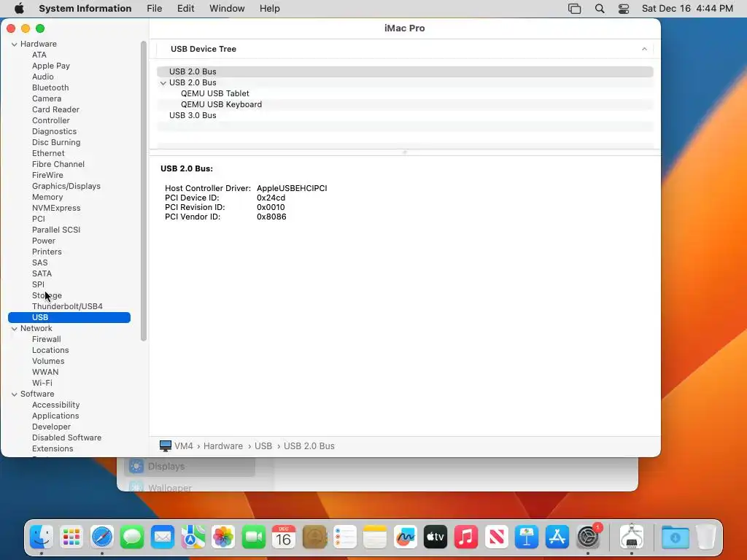Open Calendar icon showing 16
This screenshot has height=560, width=747.
click(284, 537)
